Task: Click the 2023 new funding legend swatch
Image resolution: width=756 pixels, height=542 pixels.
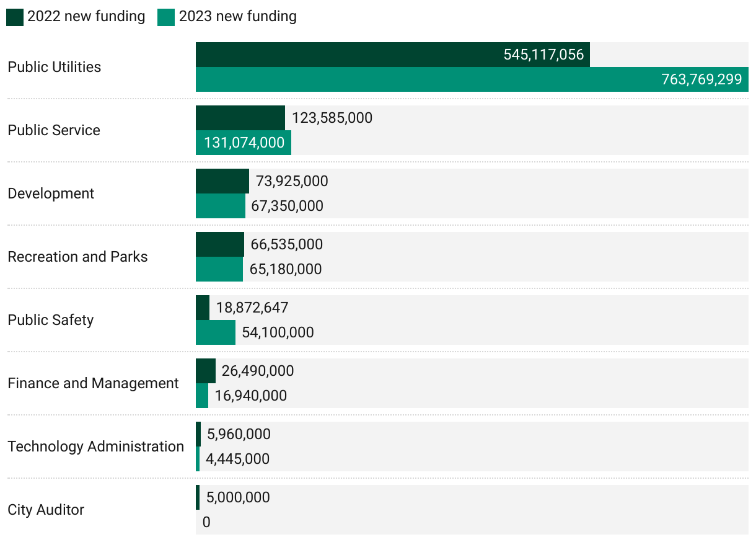Action: 166,17
